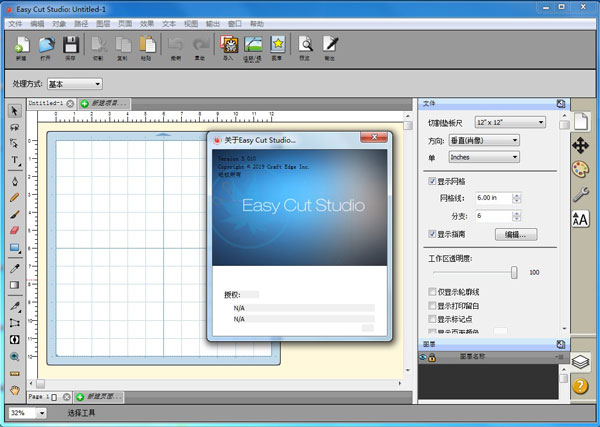Open the Inches units dropdown
This screenshot has height=427, width=600.
(x=484, y=157)
